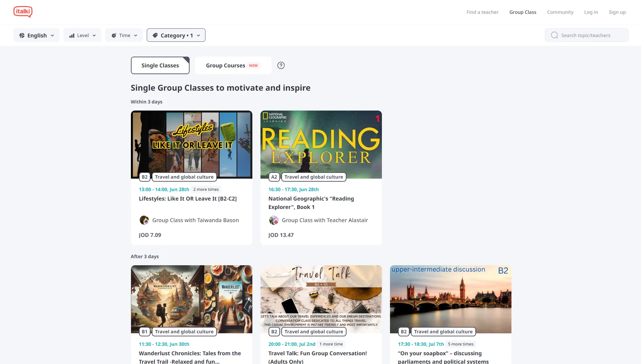Click the clock icon on Time filter
The height and width of the screenshot is (364, 641).
pyautogui.click(x=114, y=35)
